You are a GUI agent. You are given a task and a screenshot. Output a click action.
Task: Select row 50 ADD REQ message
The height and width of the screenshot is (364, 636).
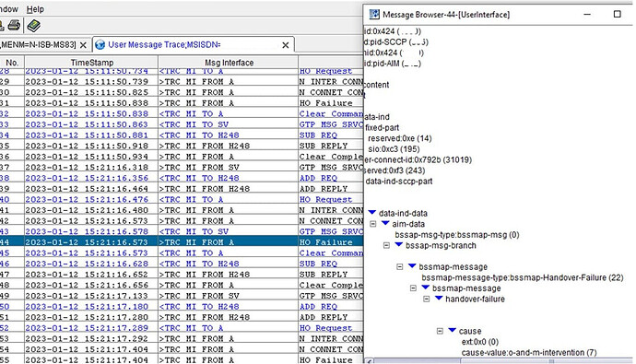(182, 306)
